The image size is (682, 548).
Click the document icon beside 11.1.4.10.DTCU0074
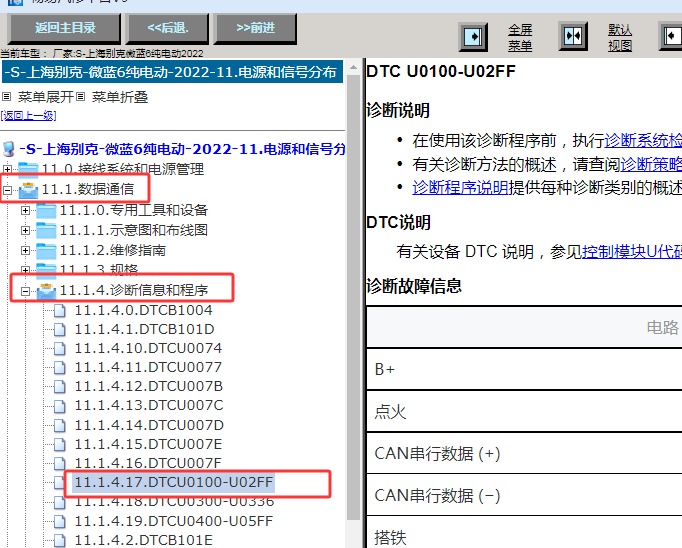(60, 348)
